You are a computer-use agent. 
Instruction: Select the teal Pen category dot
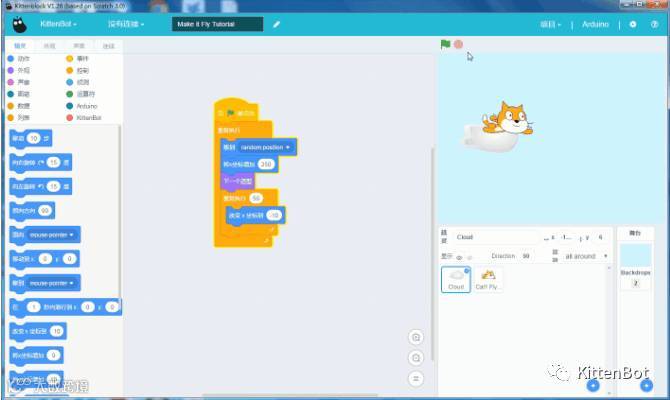tap(11, 94)
